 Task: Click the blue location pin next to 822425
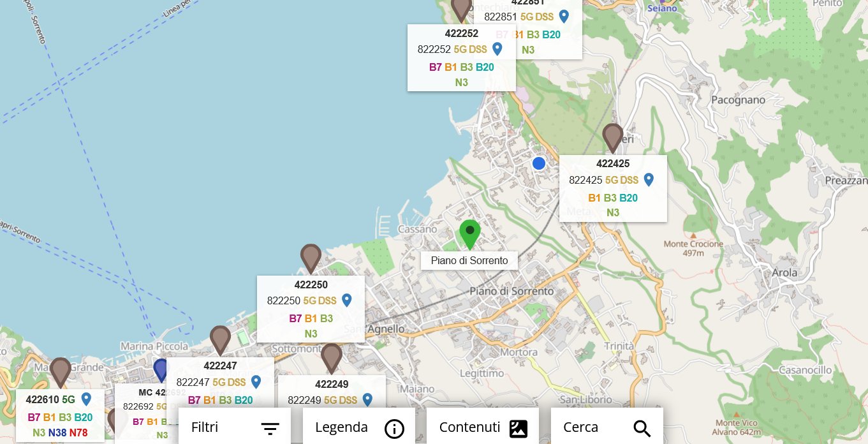[649, 180]
